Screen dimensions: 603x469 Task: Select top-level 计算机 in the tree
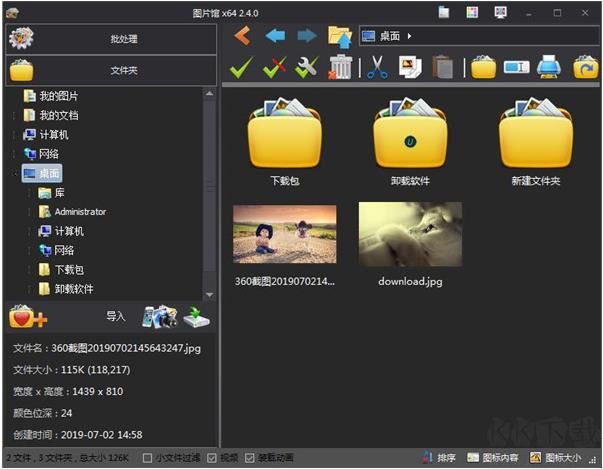[x=45, y=135]
